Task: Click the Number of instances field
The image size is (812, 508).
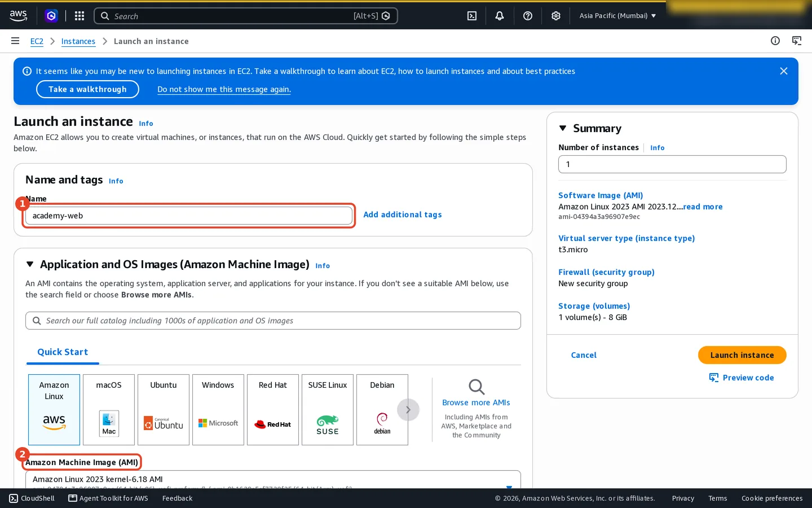Action: coord(672,164)
